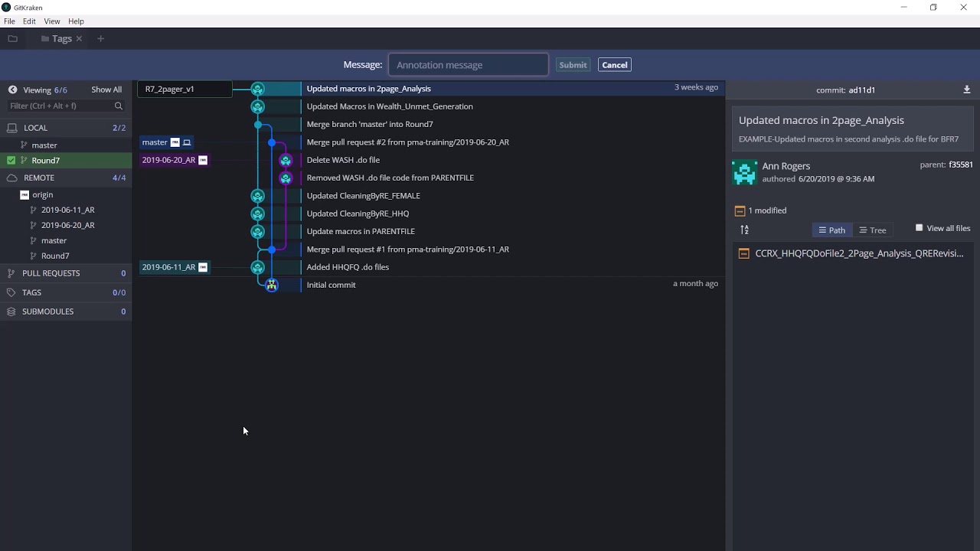Open the Help menu
The height and width of the screenshot is (551, 980).
point(76,21)
